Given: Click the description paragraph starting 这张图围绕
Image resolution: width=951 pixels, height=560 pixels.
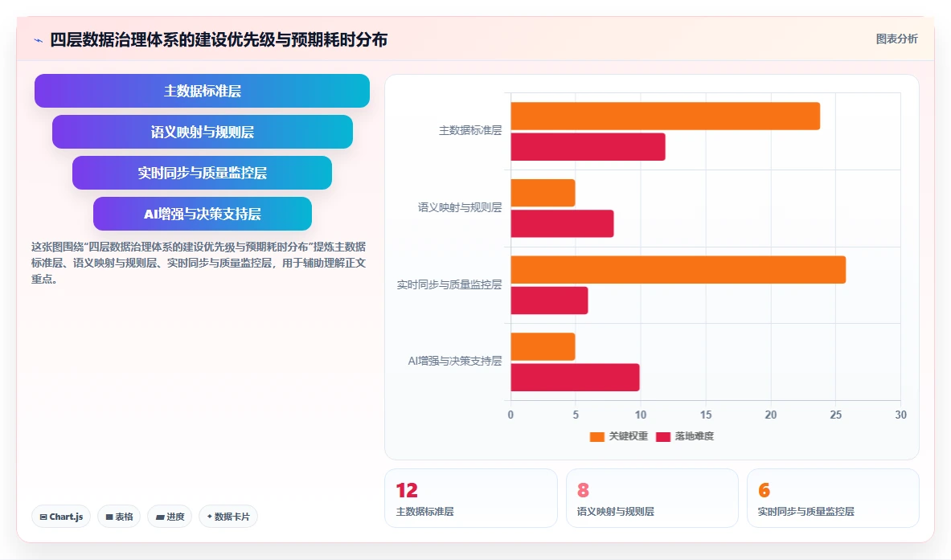Looking at the screenshot, I should [199, 263].
